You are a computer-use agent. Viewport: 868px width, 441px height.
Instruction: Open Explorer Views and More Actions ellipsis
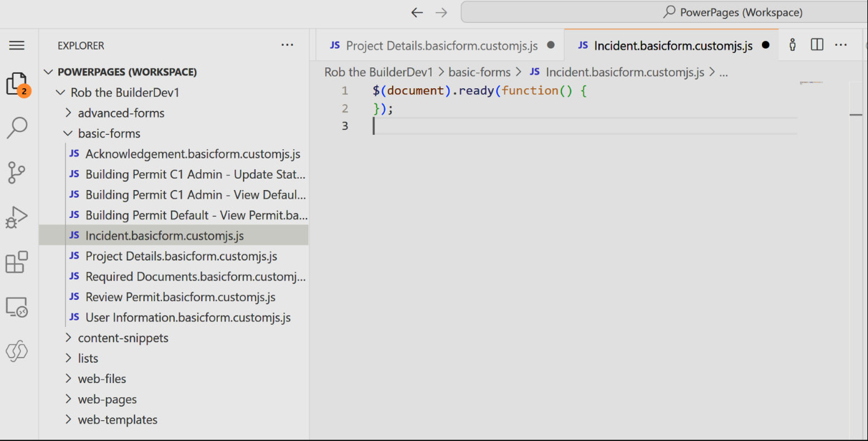tap(287, 45)
